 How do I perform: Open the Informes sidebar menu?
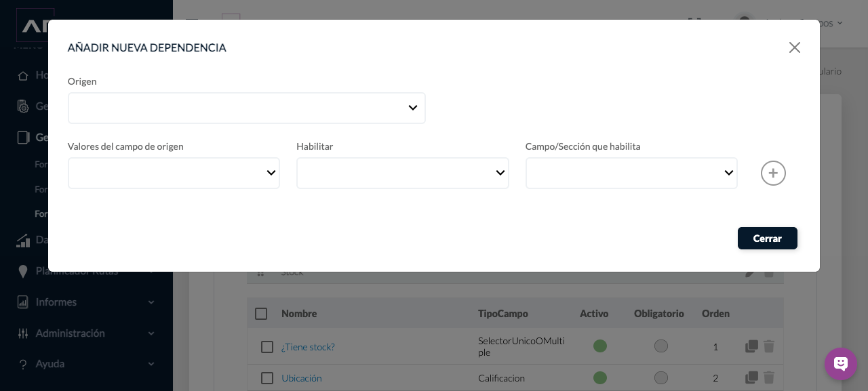86,302
